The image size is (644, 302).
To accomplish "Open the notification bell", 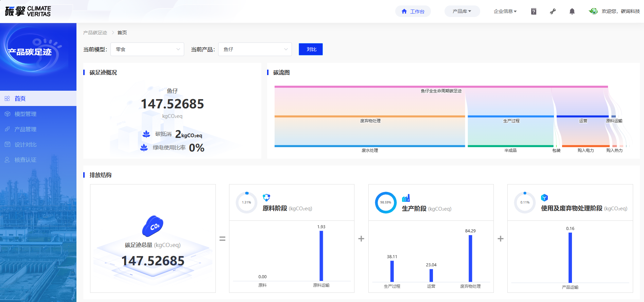I will click(x=572, y=12).
